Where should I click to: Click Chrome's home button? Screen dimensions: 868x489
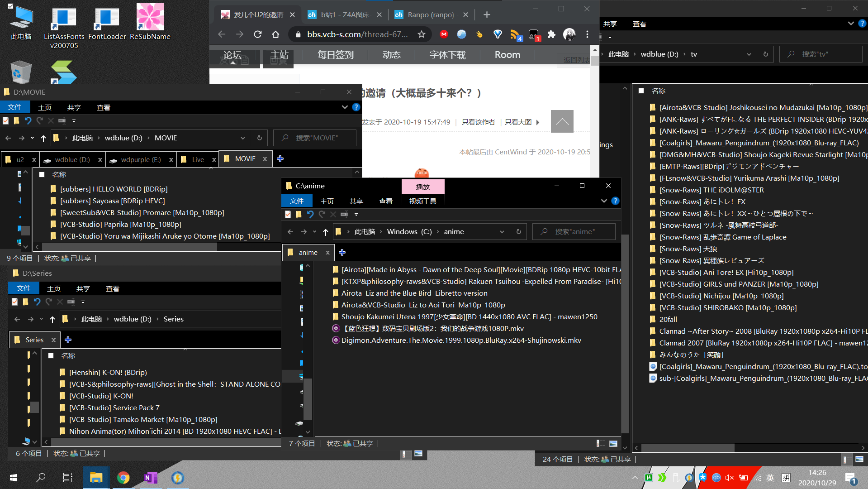275,34
